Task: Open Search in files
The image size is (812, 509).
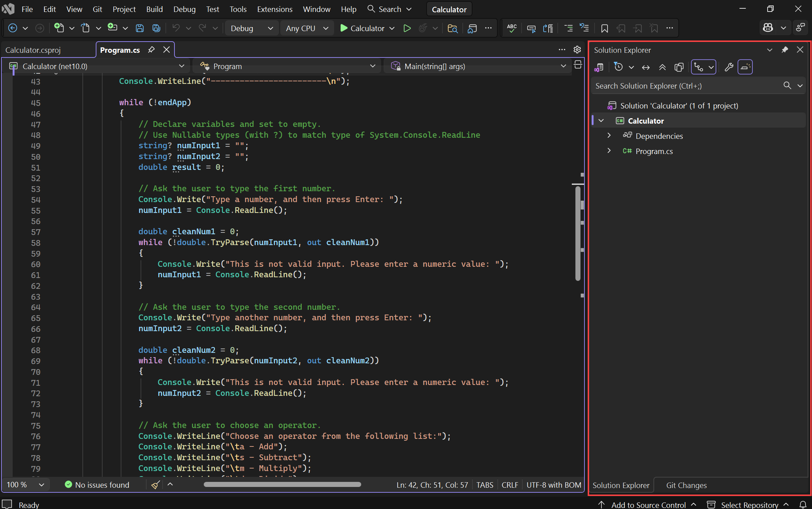Action: pos(453,28)
